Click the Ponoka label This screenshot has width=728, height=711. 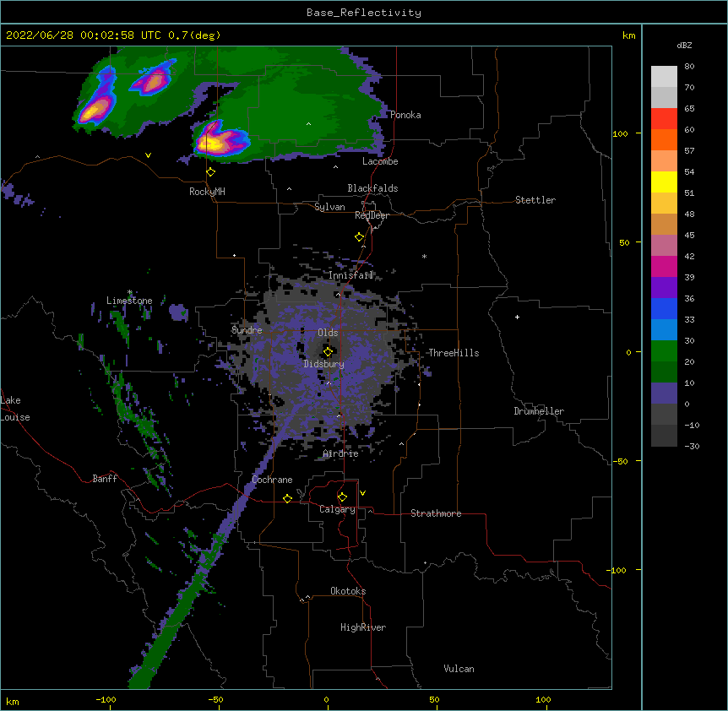click(x=405, y=115)
